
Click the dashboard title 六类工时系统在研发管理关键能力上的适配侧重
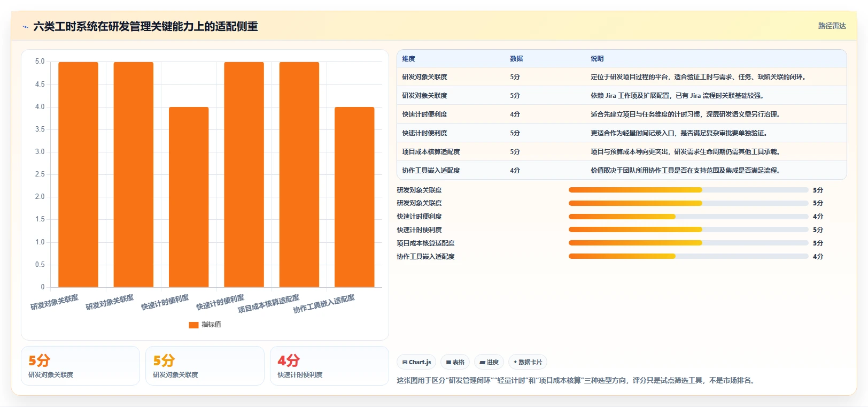pos(145,26)
